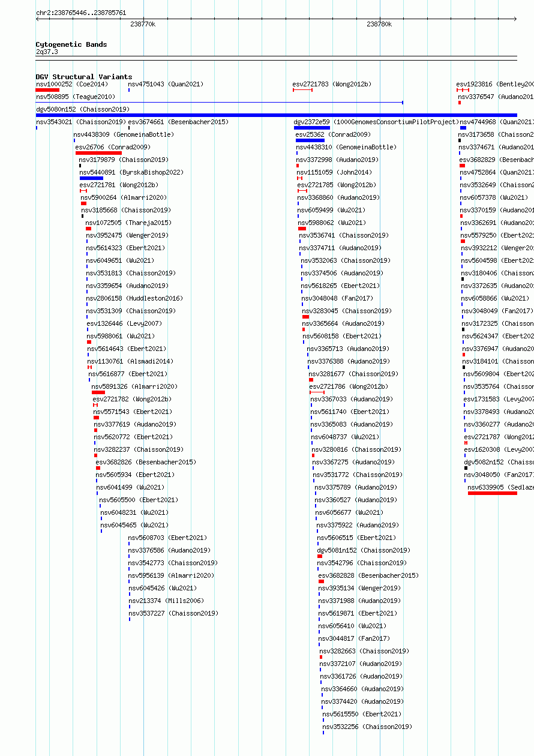Click blue bar under nsv5440891
The image size is (534, 756).
click(x=91, y=178)
